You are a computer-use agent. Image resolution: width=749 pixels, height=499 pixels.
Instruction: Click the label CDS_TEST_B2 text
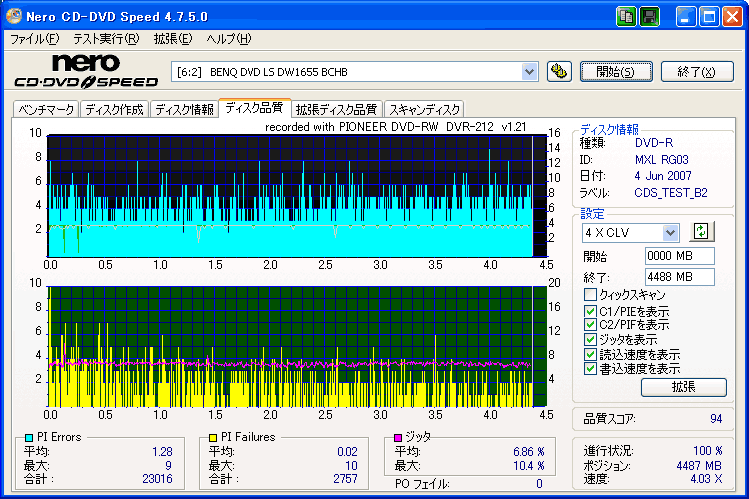tap(671, 192)
